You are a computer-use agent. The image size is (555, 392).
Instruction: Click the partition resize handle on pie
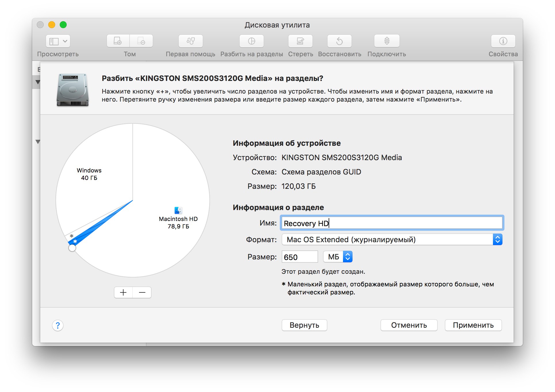coord(72,248)
